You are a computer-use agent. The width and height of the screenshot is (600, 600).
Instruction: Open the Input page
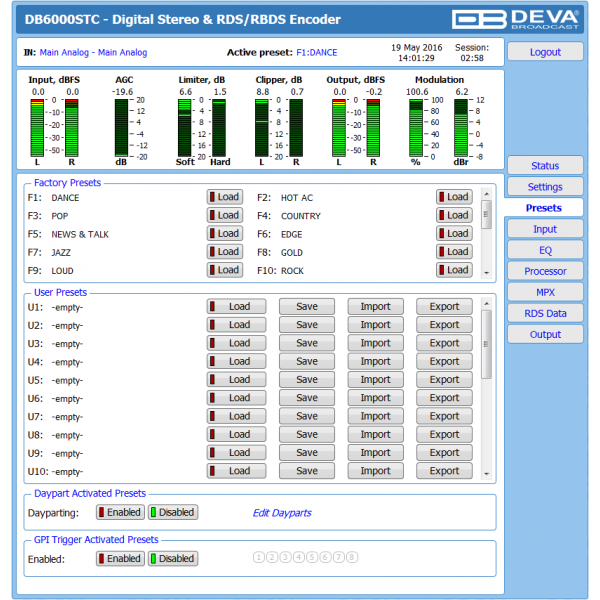[x=545, y=229]
